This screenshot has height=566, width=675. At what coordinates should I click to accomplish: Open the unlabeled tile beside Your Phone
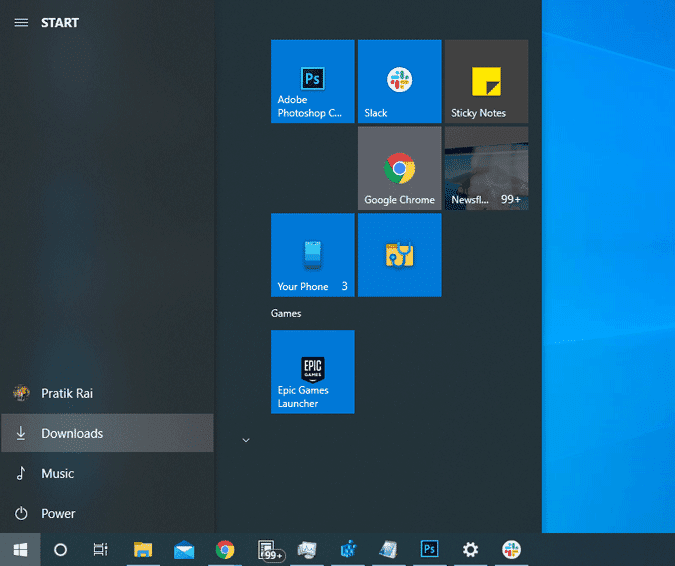point(399,255)
